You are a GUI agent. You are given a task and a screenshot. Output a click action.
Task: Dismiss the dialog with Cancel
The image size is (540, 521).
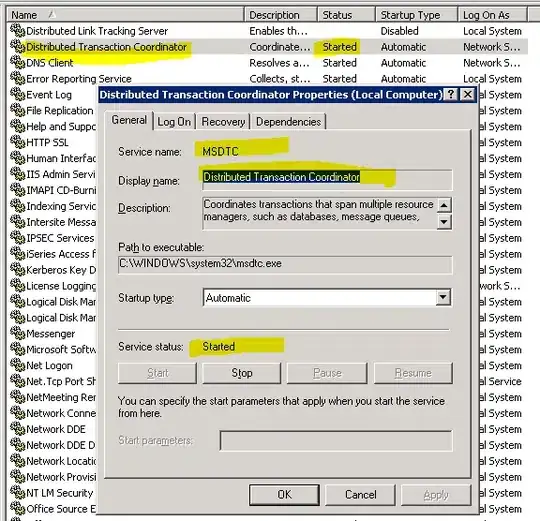pos(361,495)
